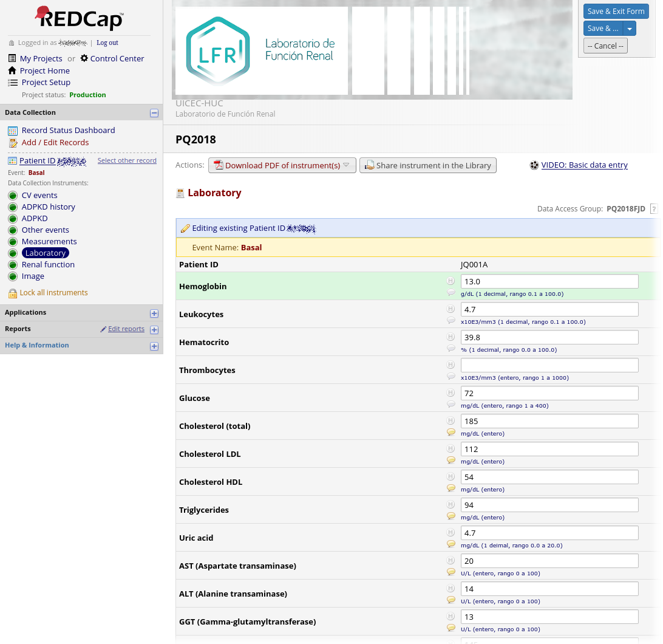Click the Lock all instruments padlock icon
This screenshot has height=644, width=663.
click(x=12, y=293)
